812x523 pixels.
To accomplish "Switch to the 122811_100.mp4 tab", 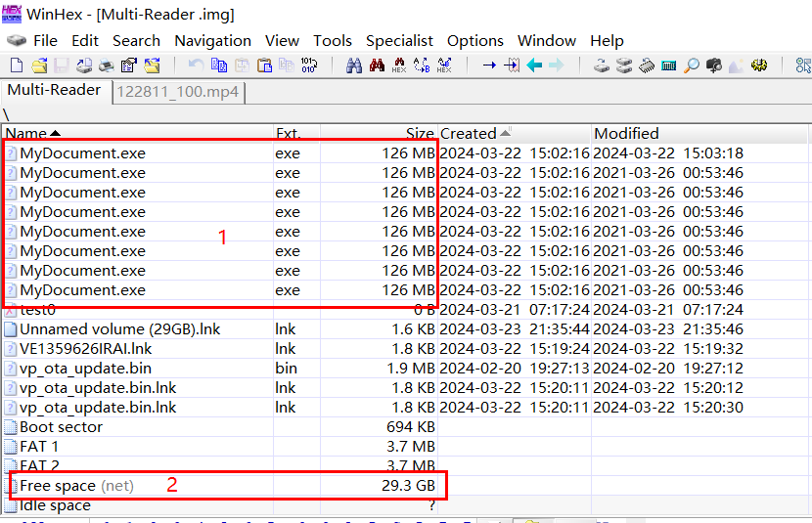I will (178, 92).
